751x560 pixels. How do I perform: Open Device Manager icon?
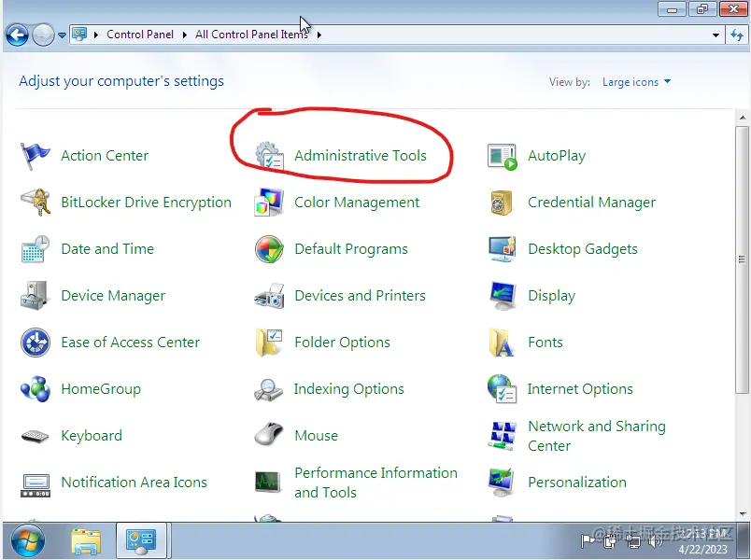(x=35, y=296)
